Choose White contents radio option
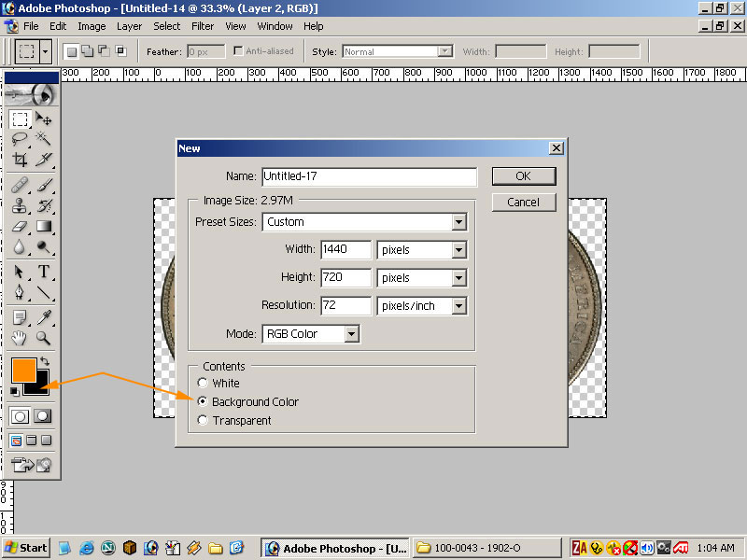 pos(203,384)
